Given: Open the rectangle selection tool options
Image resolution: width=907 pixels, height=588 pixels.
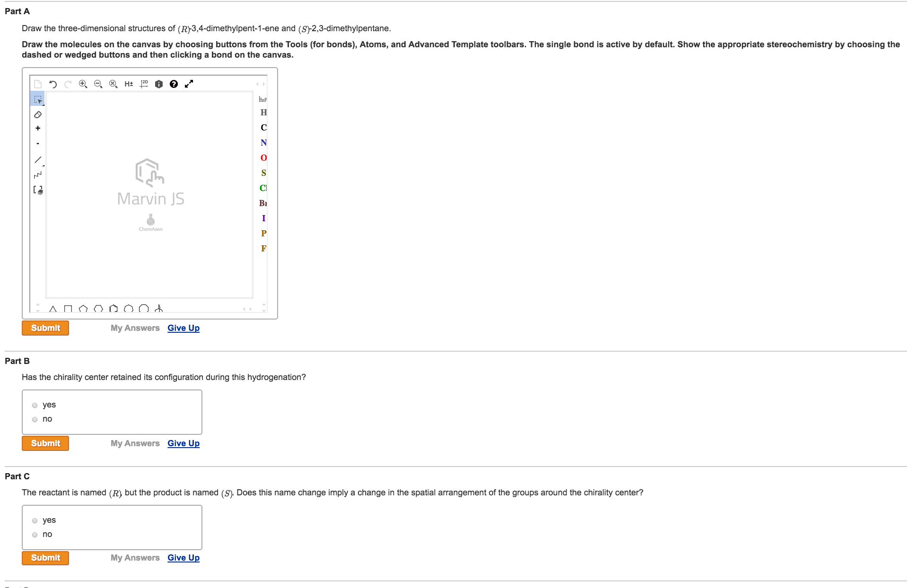Looking at the screenshot, I should pos(38,99).
